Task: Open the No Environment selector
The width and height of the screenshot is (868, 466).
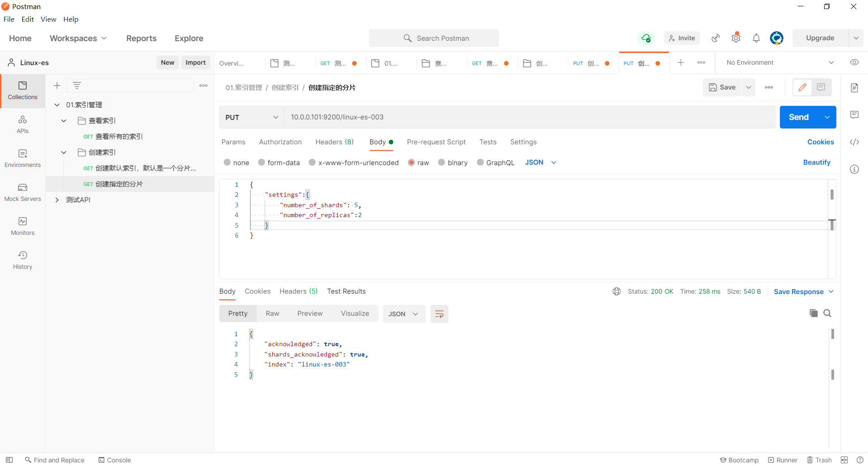Action: pyautogui.click(x=780, y=62)
